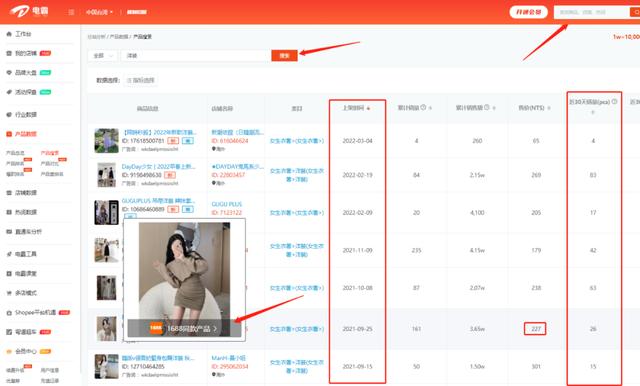Viewport: 640px width, 386px height.
Task: Click the hamburger menu icon in header
Action: click(71, 12)
